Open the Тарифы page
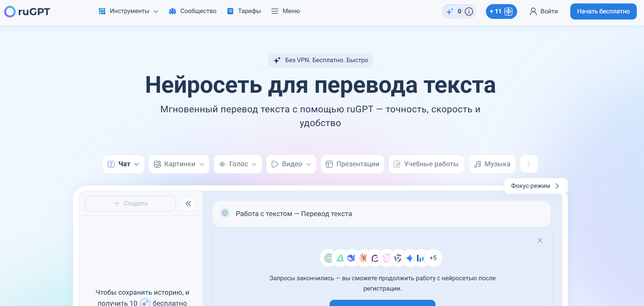 pos(244,11)
